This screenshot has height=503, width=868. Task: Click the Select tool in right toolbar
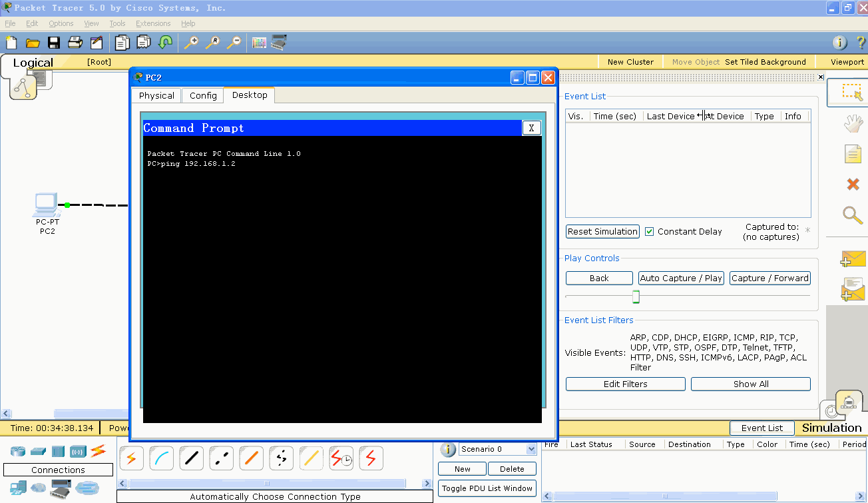coord(852,93)
